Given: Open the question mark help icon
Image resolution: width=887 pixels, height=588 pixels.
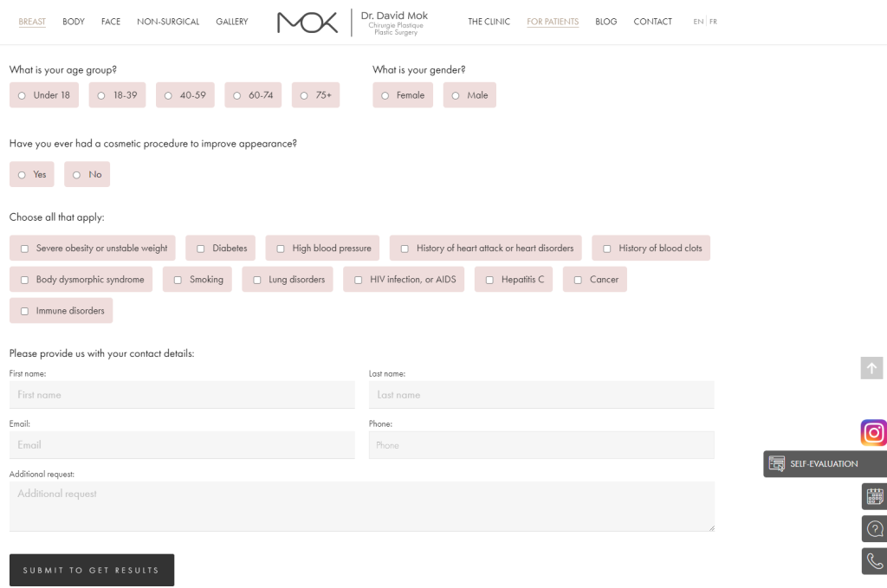Looking at the screenshot, I should click(x=873, y=528).
